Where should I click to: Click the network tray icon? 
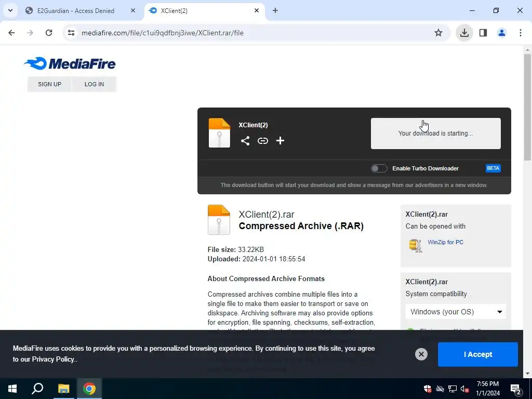453,389
